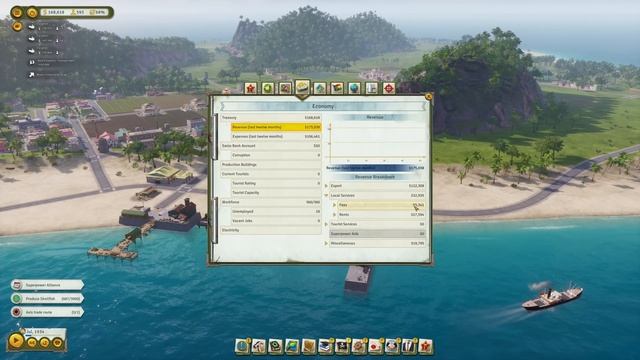Open the globe compass icon in bottom bar
This screenshot has height=360, width=640.
click(242, 346)
